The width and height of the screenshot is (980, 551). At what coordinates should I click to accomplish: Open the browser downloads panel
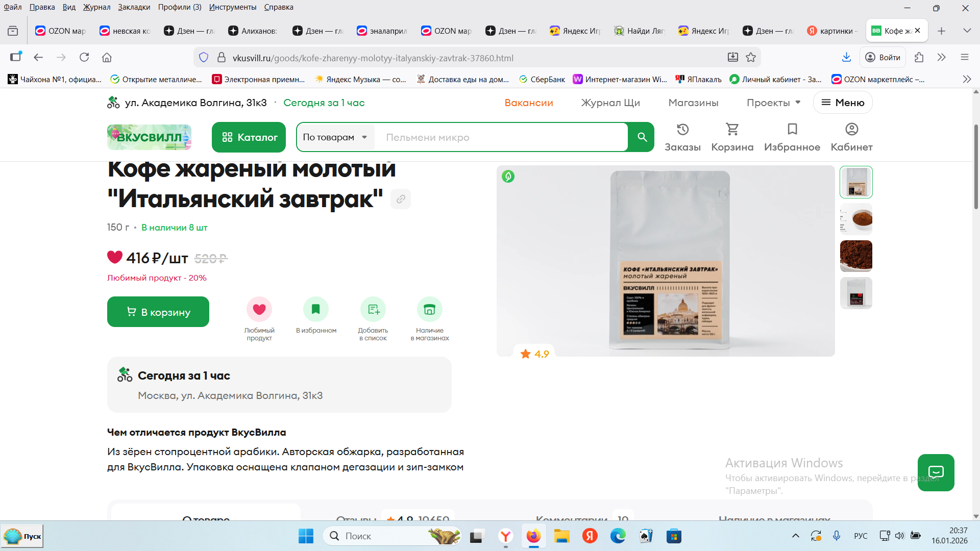click(x=846, y=57)
